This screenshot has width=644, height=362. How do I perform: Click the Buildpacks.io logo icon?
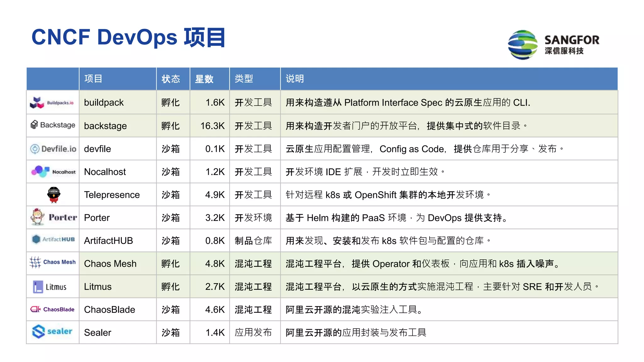pyautogui.click(x=52, y=102)
